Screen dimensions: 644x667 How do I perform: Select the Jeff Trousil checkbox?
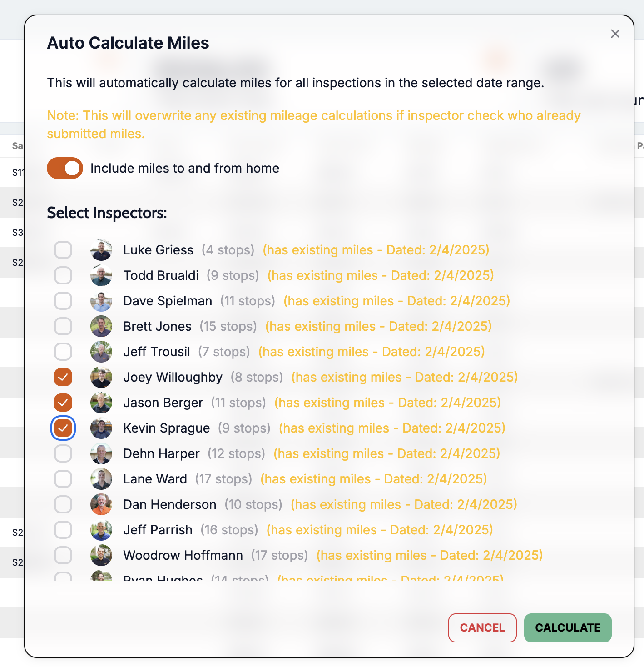point(63,352)
